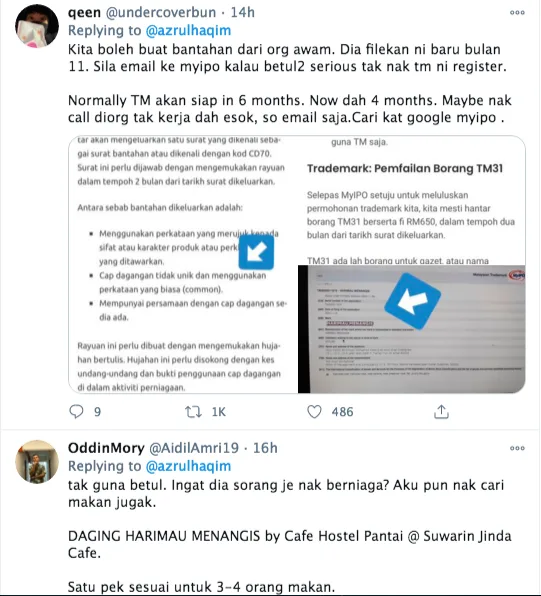The height and width of the screenshot is (596, 541).
Task: View OddinMory's profile avatar
Action: tap(37, 462)
